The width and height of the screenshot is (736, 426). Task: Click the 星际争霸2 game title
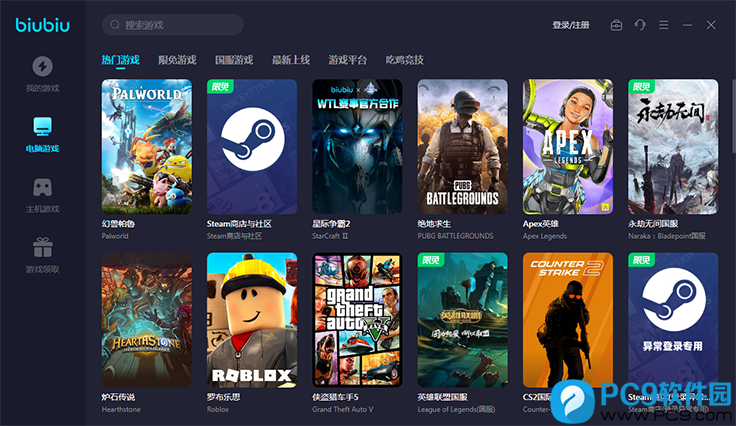tap(331, 224)
